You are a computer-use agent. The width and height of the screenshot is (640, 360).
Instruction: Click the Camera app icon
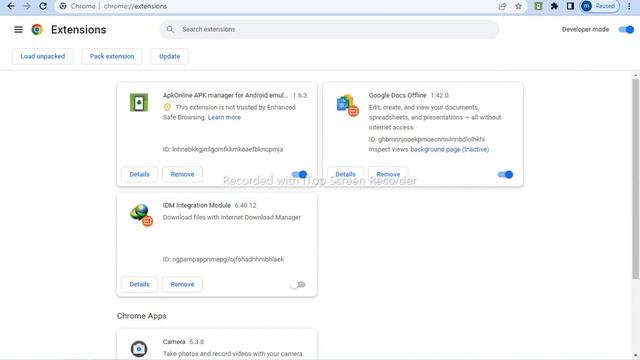(139, 349)
